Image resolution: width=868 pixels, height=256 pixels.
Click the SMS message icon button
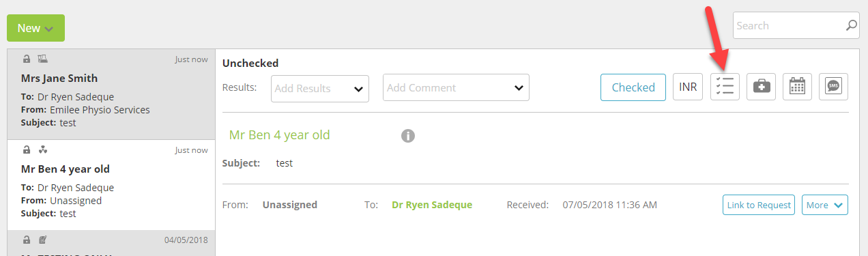coord(833,87)
